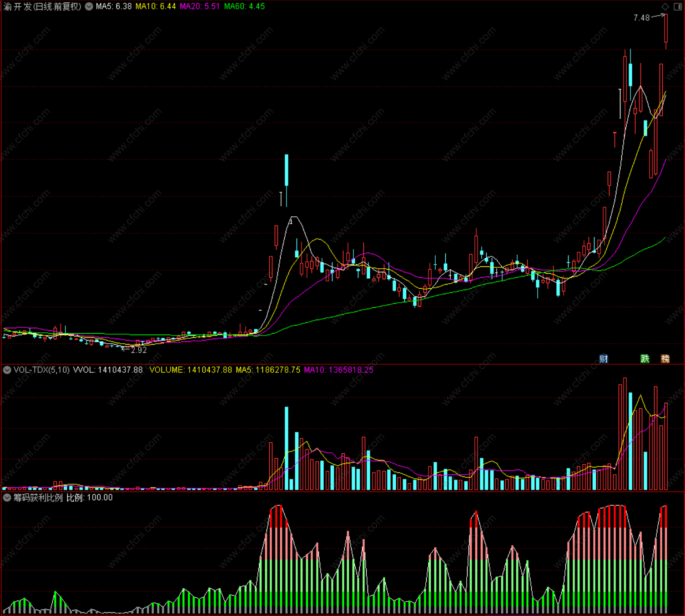
Task: Toggle the side panel layout icon
Action: [x=677, y=6]
